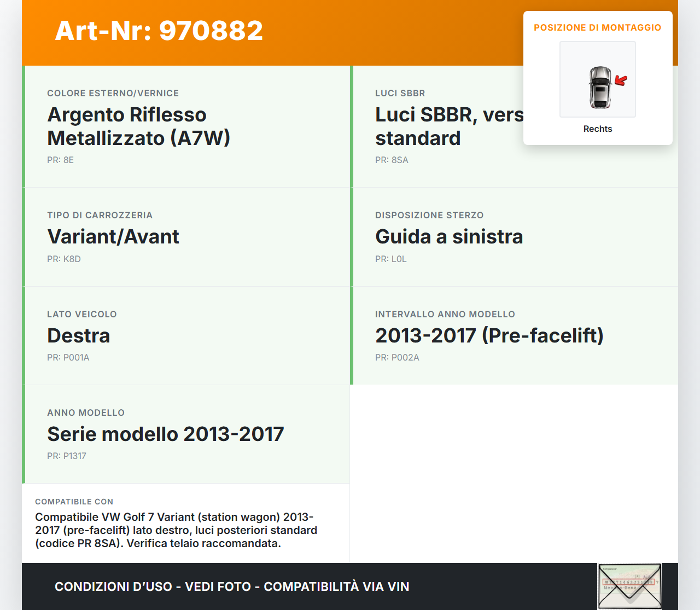Click the POSIZIONE DI MONTAGGIO heading
This screenshot has width=700, height=610.
pos(598,27)
